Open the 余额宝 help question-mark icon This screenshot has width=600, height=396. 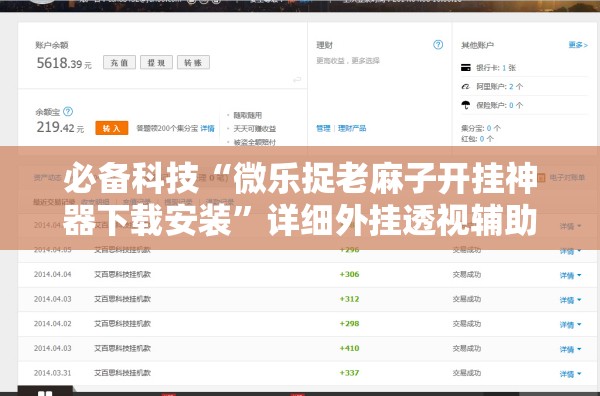(68, 111)
